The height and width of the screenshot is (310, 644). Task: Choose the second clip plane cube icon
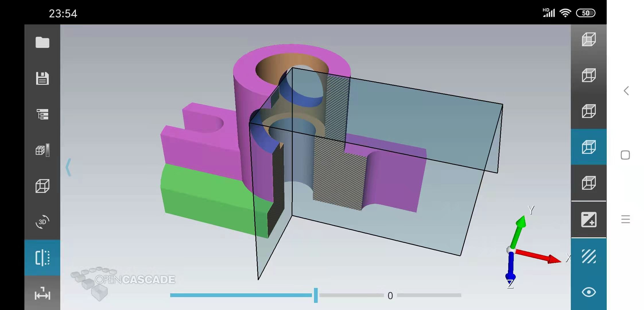(589, 75)
